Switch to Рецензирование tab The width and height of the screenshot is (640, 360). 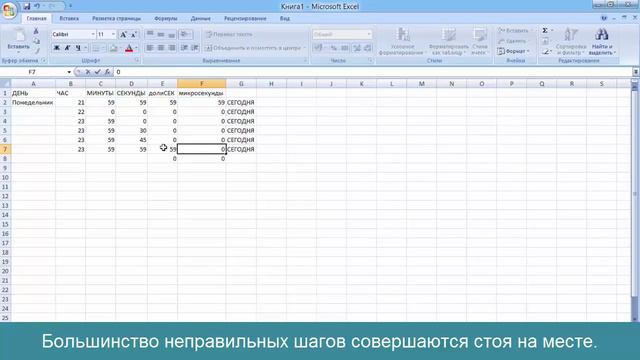tap(245, 18)
